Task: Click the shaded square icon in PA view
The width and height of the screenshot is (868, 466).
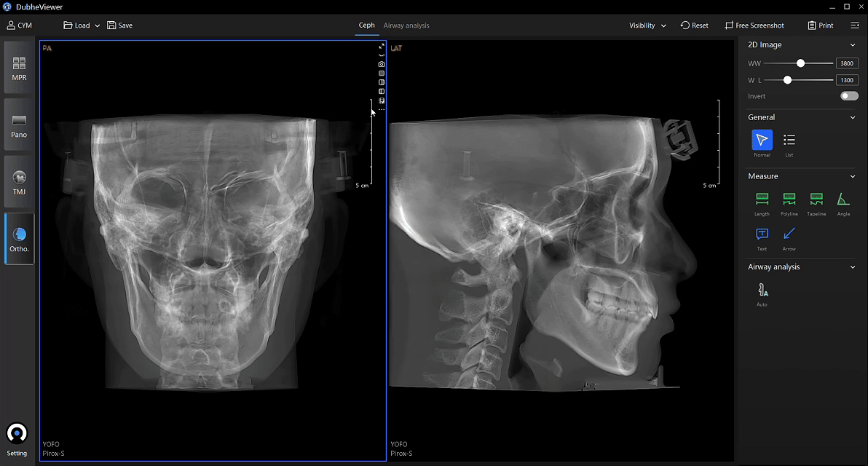Action: (382, 73)
